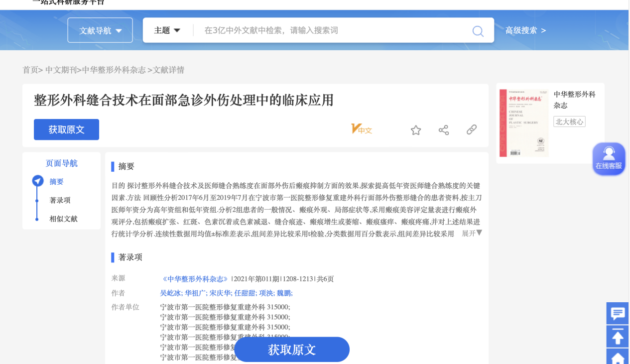Screen dimensions: 630x364
Task: Share the article via share icon
Action: pos(444,130)
